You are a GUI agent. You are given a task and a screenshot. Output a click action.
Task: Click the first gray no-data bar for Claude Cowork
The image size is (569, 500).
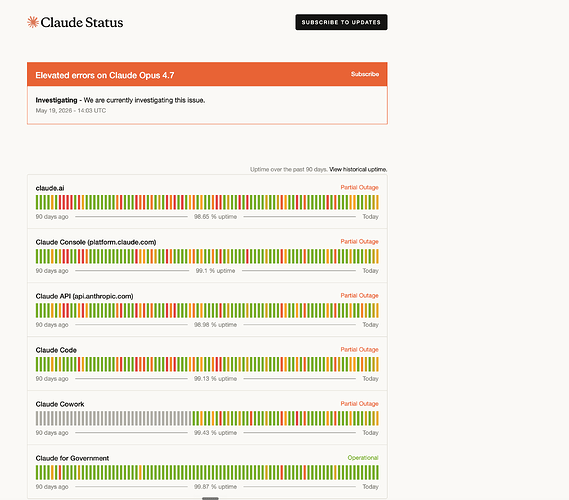(x=37, y=419)
